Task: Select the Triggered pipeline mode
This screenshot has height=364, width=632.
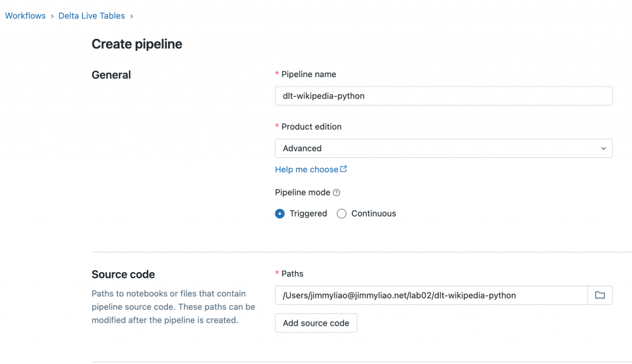Action: [280, 213]
